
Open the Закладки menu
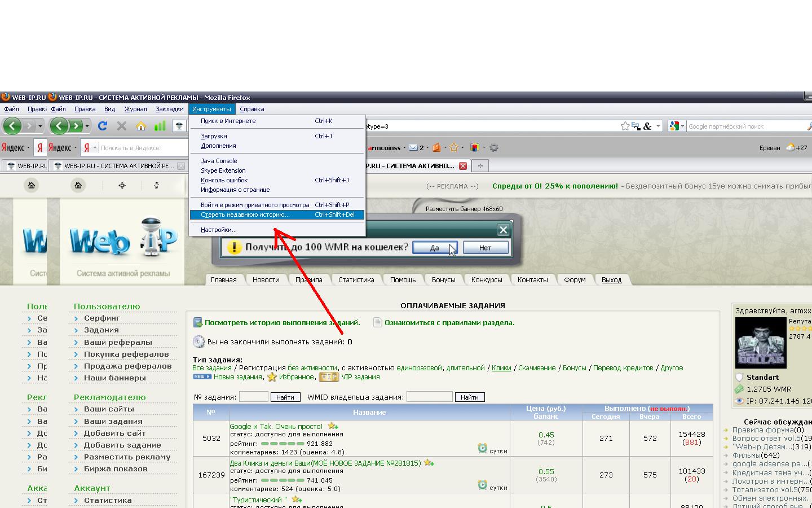[x=170, y=109]
